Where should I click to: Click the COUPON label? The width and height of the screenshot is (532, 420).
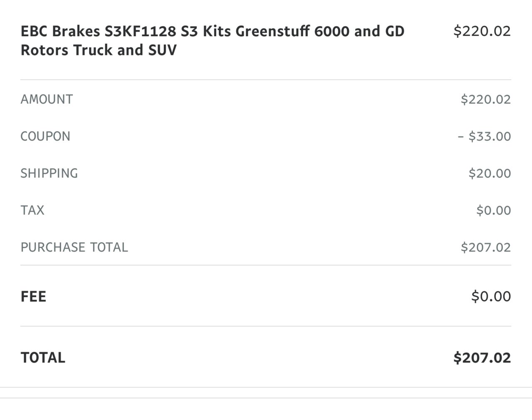pyautogui.click(x=45, y=136)
